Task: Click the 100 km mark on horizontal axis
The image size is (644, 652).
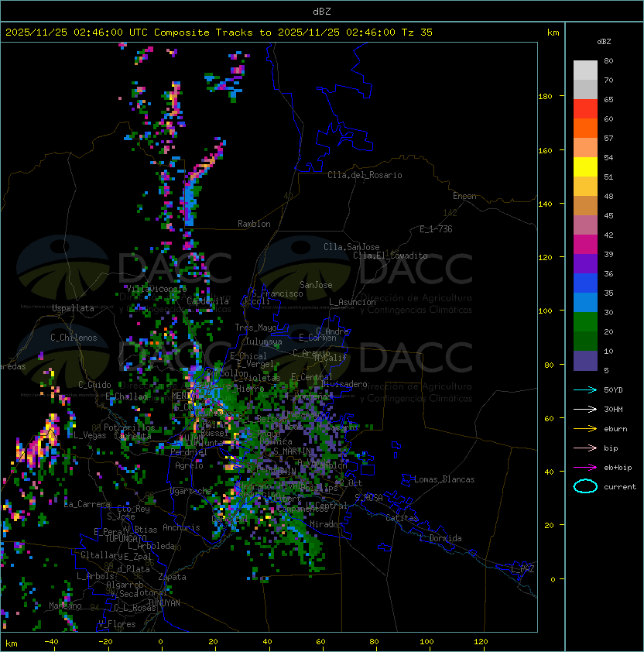Action: [x=426, y=642]
